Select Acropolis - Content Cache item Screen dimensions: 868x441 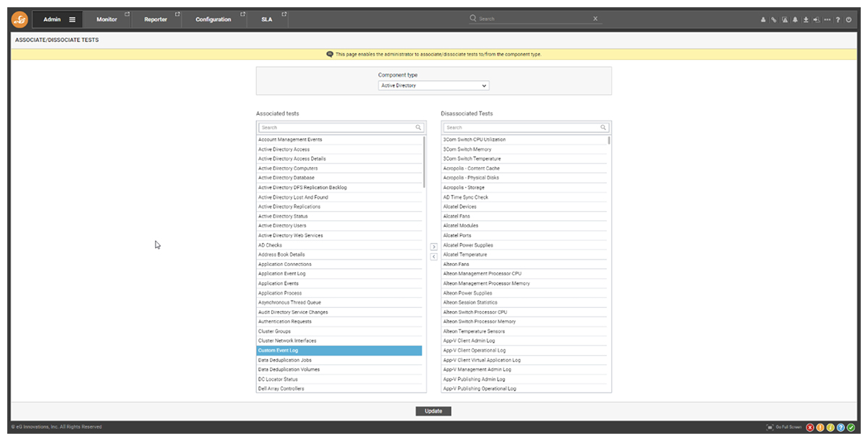524,168
